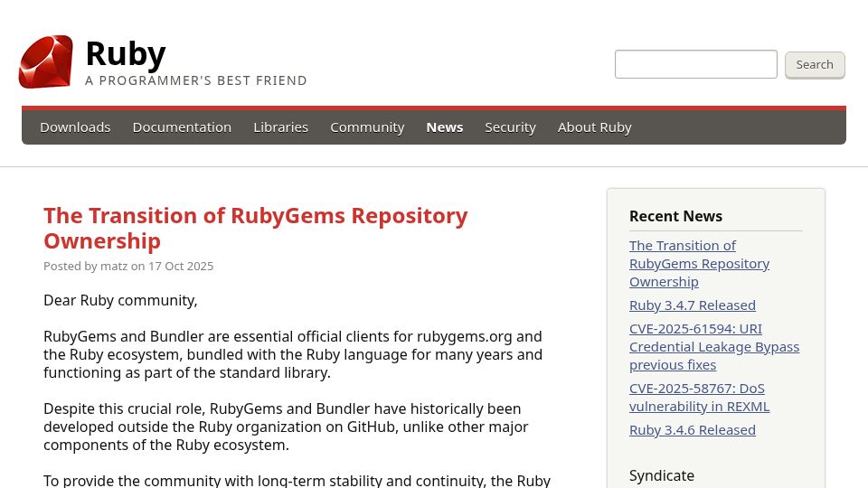This screenshot has width=868, height=488.
Task: Open sidebar link The Transition of RubyGems Repository
Action: [699, 263]
